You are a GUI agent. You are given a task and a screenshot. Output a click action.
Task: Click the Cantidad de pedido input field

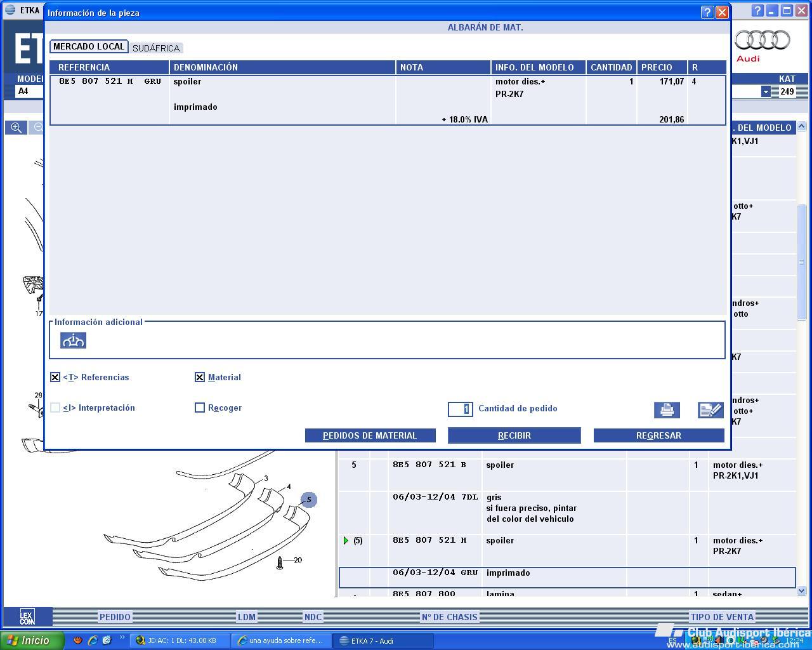pos(461,409)
